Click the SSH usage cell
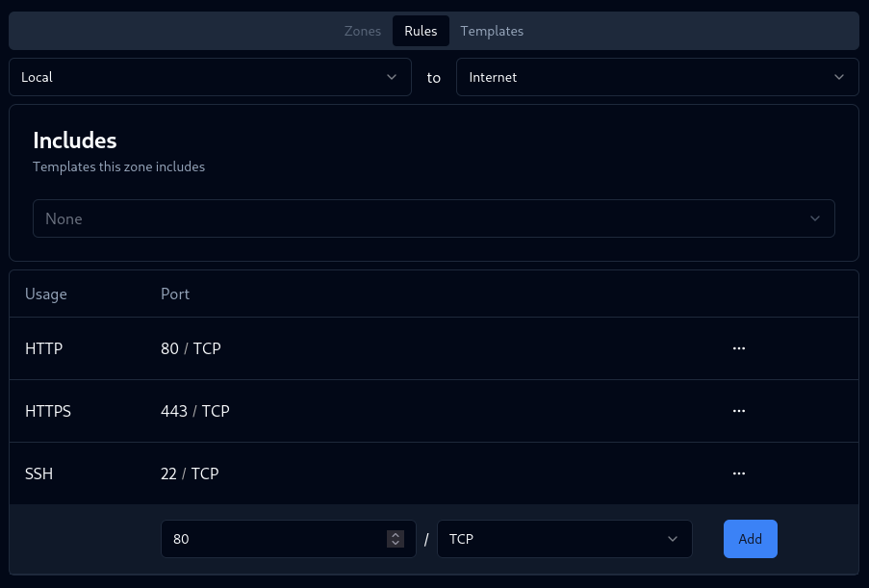Image resolution: width=869 pixels, height=588 pixels. point(39,473)
